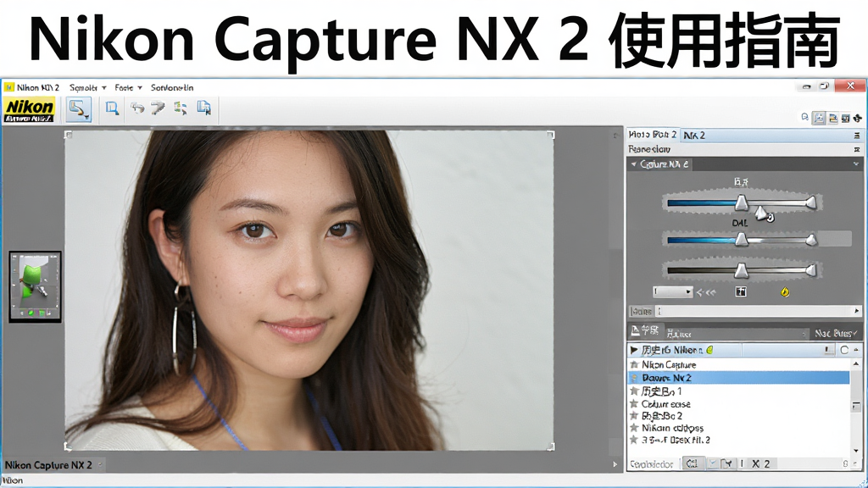Select the highlighted brush selection tool
Screen dimensions: 868x488
79,109
